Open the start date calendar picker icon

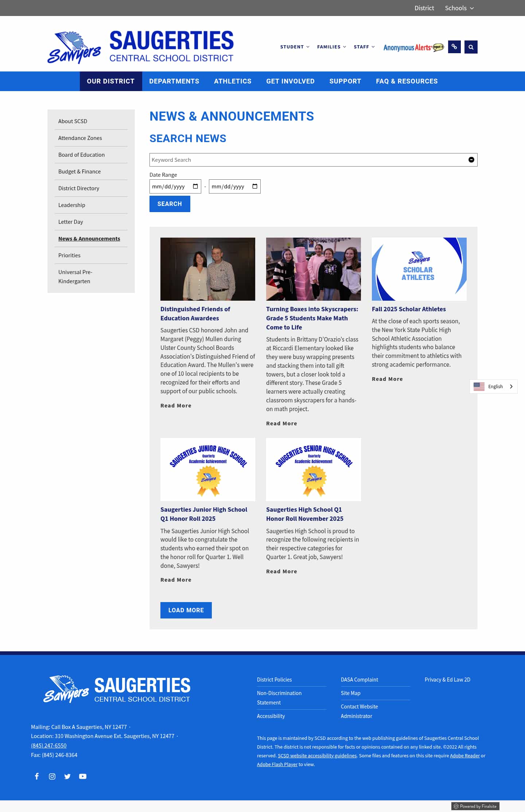click(x=195, y=186)
